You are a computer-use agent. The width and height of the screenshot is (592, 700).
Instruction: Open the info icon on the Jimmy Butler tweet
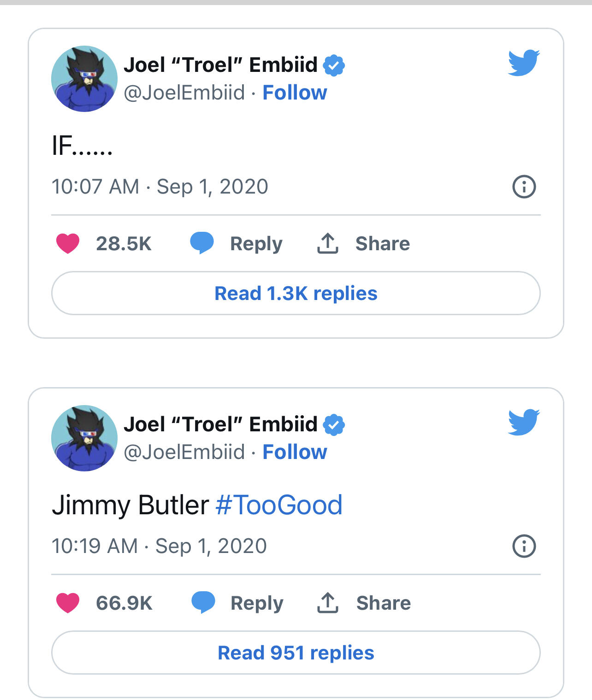pyautogui.click(x=524, y=546)
